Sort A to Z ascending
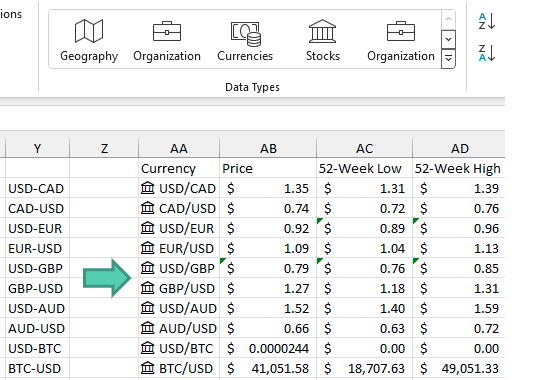 487,21
